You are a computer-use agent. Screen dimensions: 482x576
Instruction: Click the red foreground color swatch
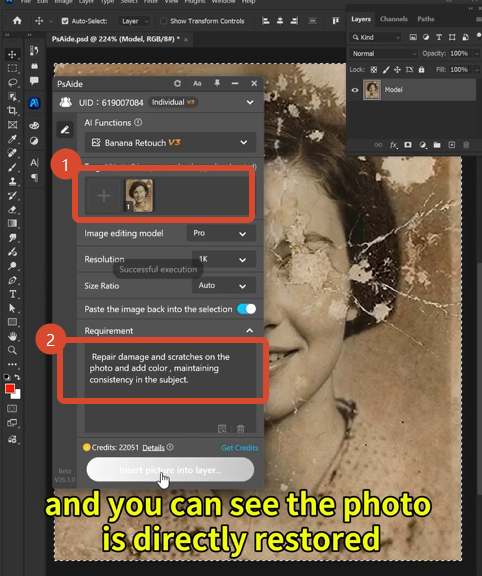(x=10, y=389)
